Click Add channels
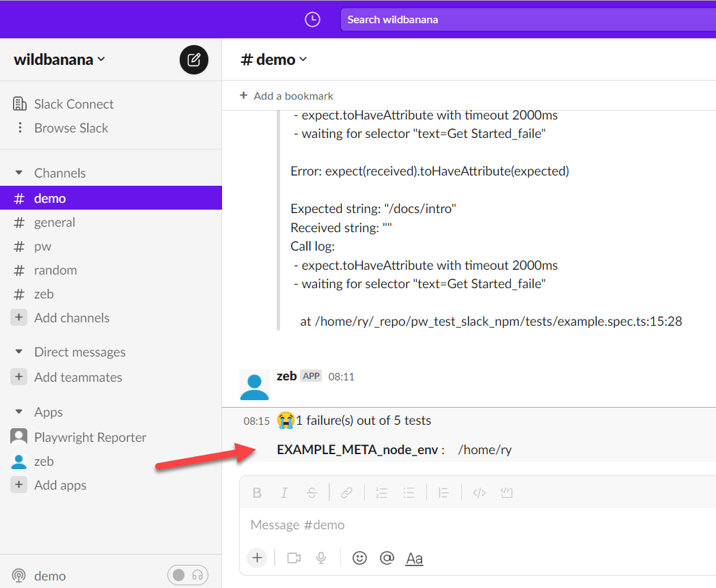 point(72,318)
